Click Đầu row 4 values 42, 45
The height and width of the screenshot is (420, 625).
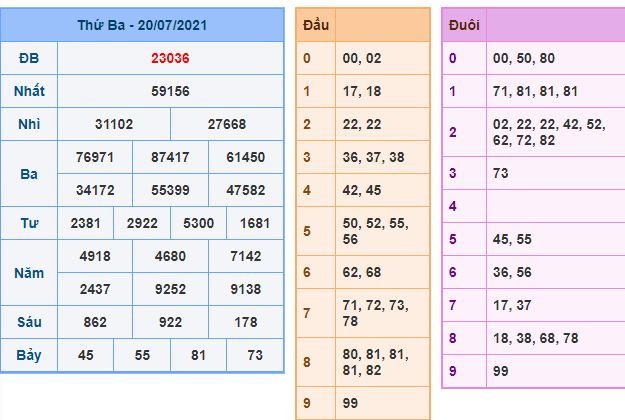coord(362,190)
